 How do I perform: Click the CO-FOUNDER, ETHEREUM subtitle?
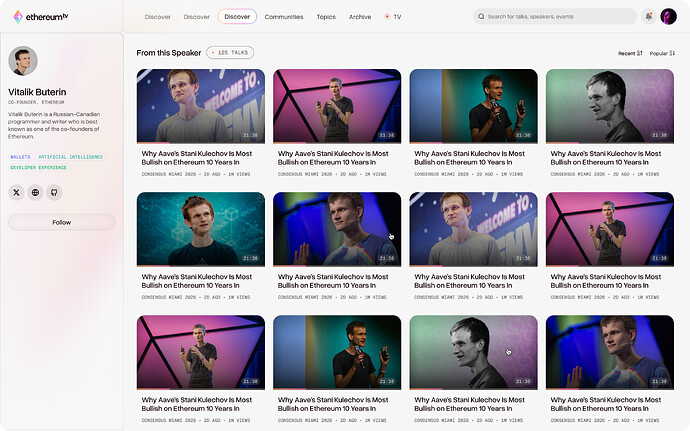(36, 102)
